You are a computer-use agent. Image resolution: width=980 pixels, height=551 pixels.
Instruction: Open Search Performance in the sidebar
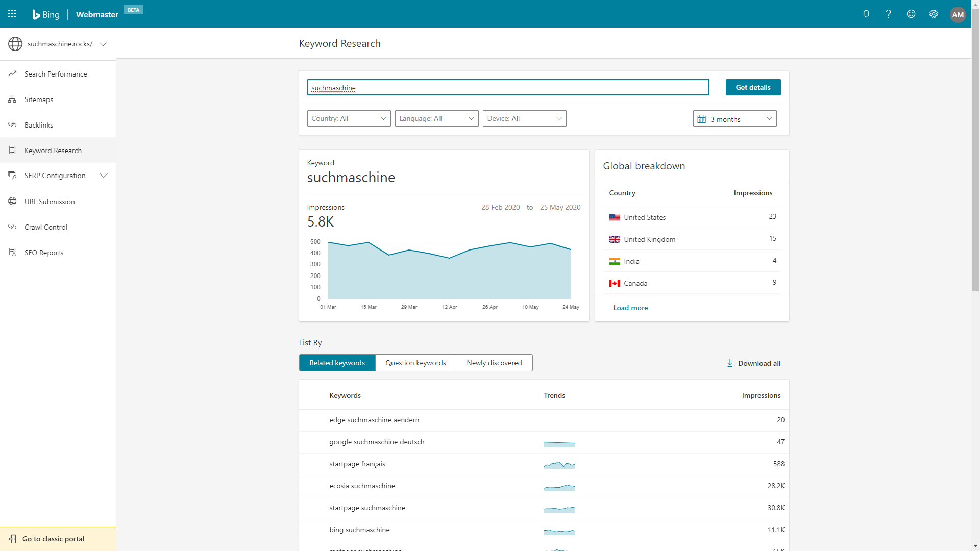58,74
